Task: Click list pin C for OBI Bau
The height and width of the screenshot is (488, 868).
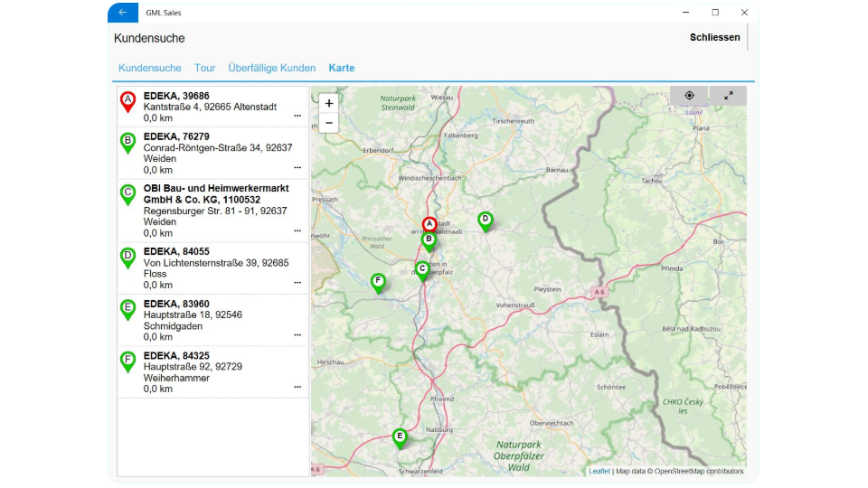Action: pyautogui.click(x=127, y=195)
